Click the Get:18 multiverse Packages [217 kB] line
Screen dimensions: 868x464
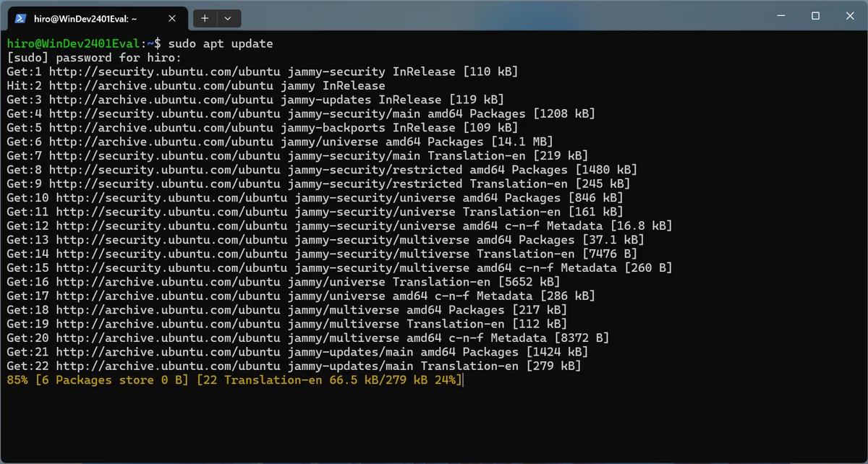[287, 310]
